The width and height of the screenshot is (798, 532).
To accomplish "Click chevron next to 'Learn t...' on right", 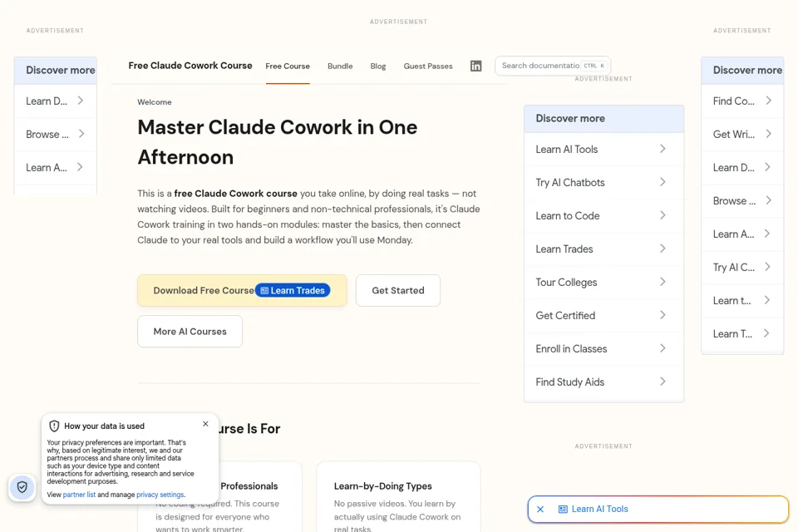I will point(767,300).
